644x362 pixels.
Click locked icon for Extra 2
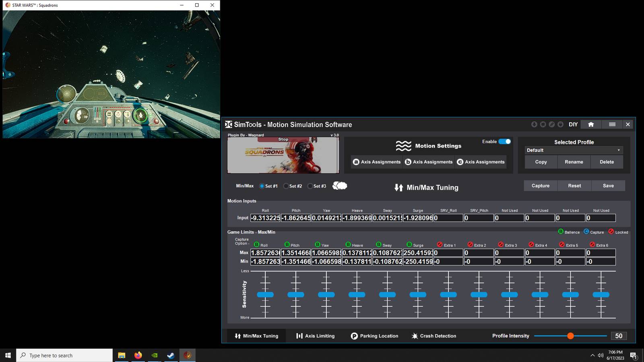click(x=470, y=245)
